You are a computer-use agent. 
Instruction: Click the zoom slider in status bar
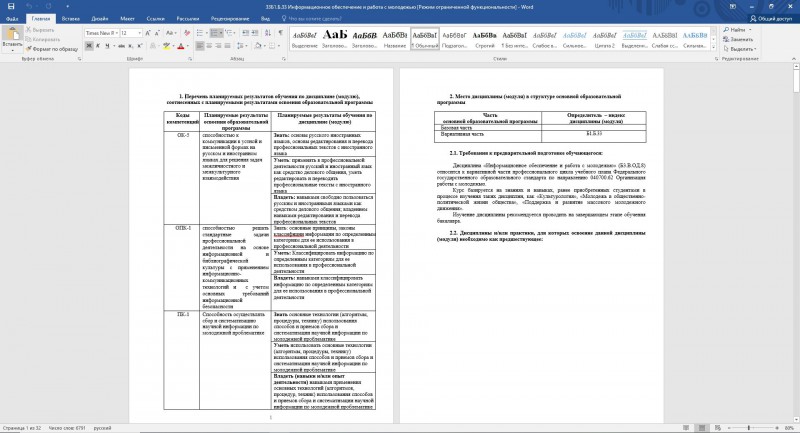pyautogui.click(x=753, y=428)
